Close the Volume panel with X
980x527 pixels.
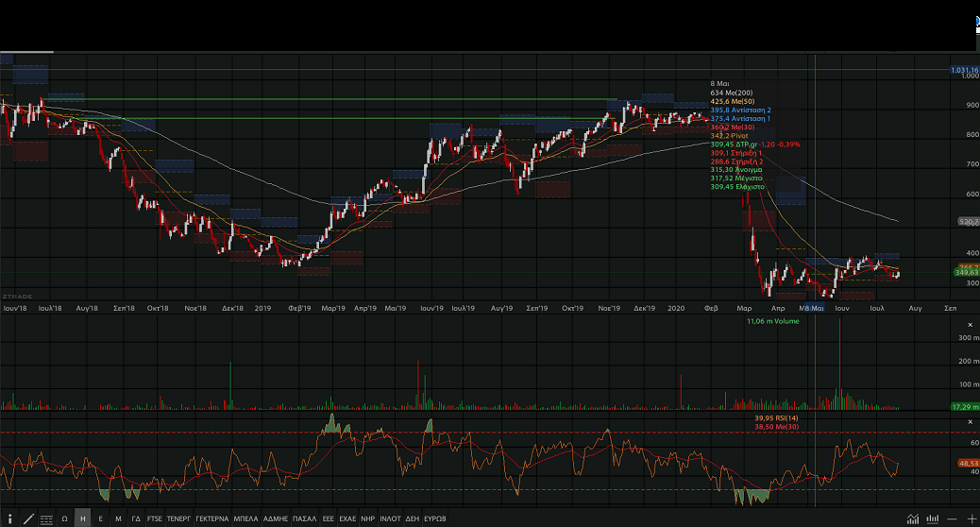click(x=971, y=325)
